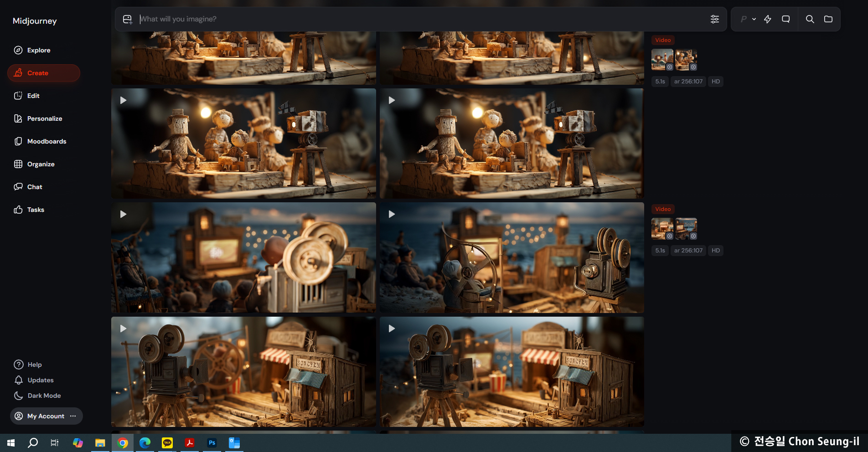
Task: Play the camera with popcorn bucket video
Action: [512, 372]
